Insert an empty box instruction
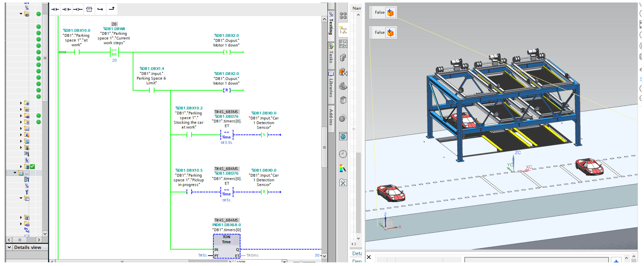 click(89, 9)
